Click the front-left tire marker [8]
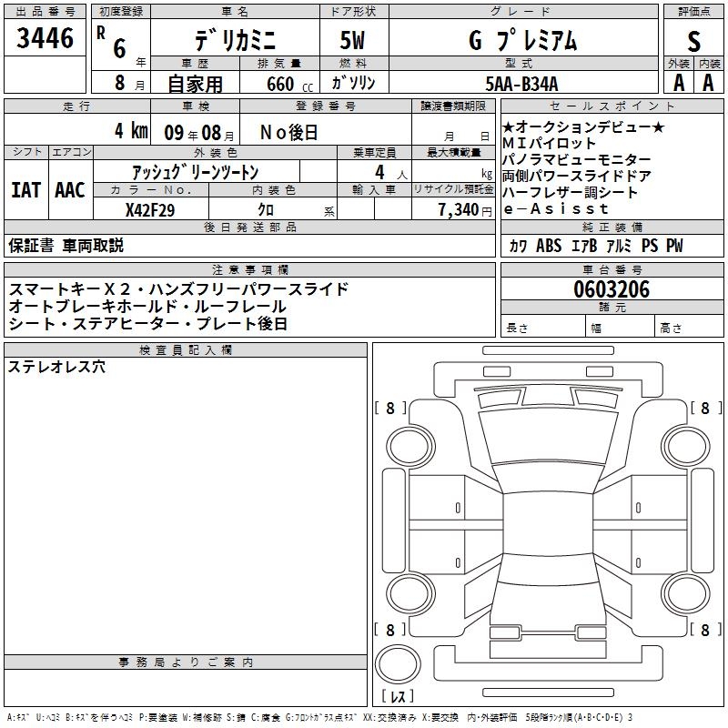This screenshot has height=728, width=728. (x=390, y=408)
